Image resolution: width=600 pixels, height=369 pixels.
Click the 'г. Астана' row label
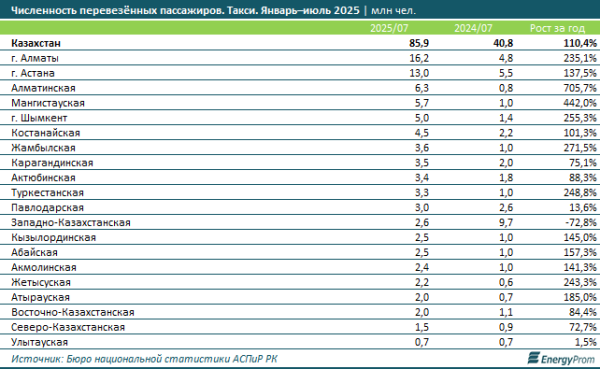pos(33,73)
